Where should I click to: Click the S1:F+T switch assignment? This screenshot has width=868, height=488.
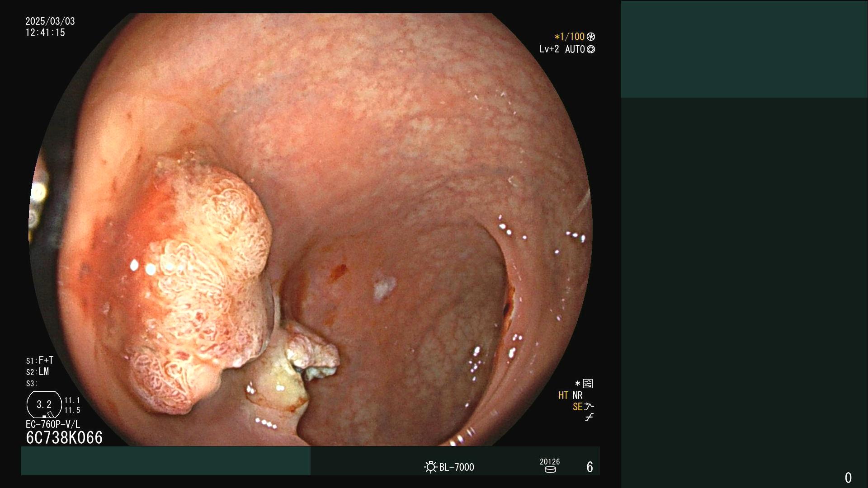click(x=40, y=360)
